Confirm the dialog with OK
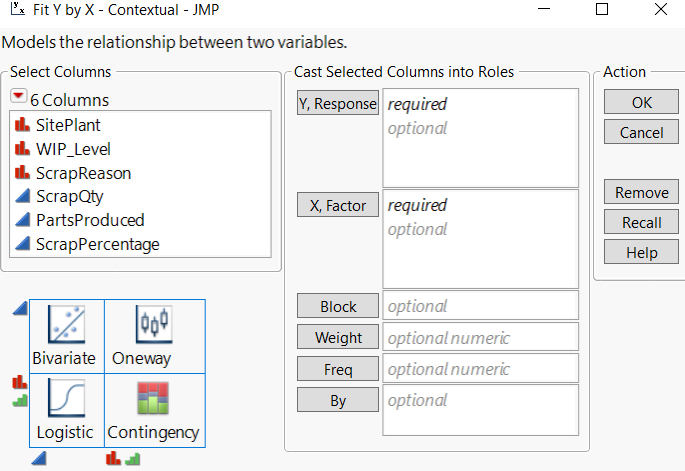 [x=641, y=102]
